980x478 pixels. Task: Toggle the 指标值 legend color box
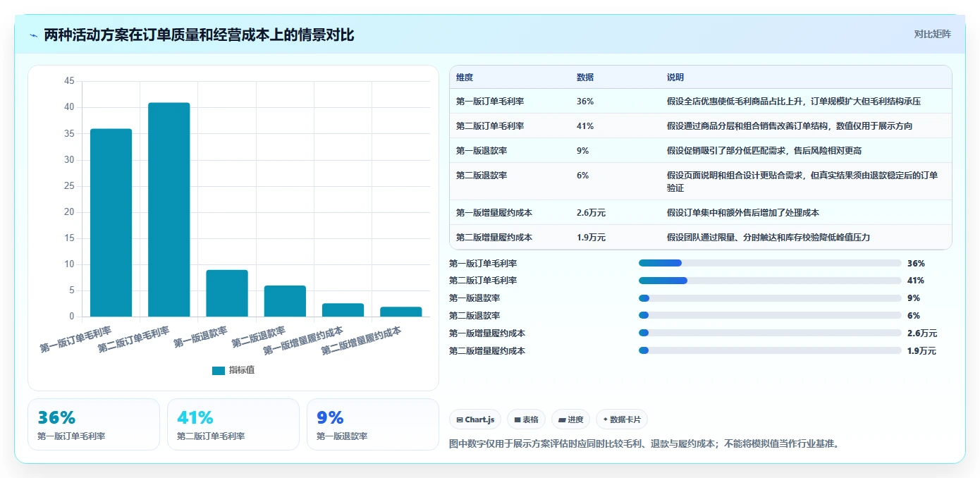(219, 370)
